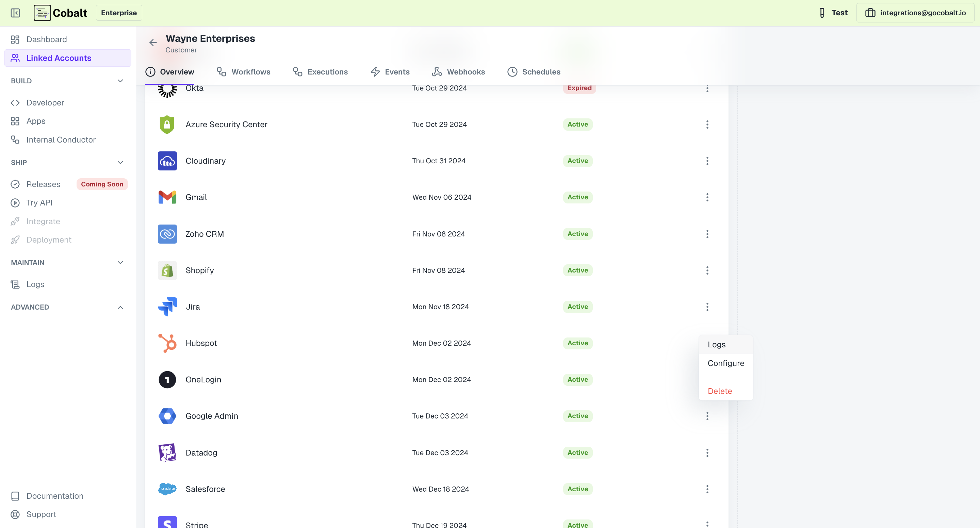Click the Shopify bag icon
The image size is (980, 528).
click(167, 270)
